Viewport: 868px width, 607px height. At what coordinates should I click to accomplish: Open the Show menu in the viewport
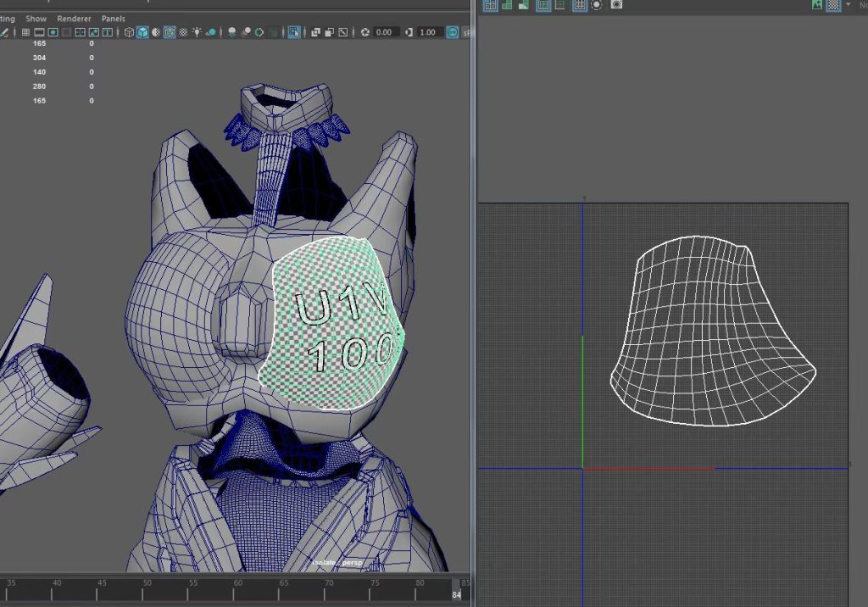pos(36,19)
